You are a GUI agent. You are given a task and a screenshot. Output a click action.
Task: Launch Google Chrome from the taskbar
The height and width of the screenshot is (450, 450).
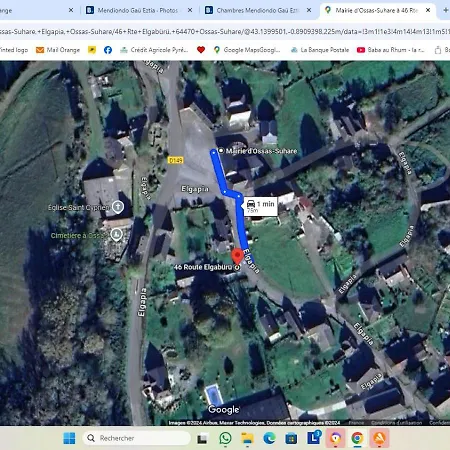click(357, 438)
